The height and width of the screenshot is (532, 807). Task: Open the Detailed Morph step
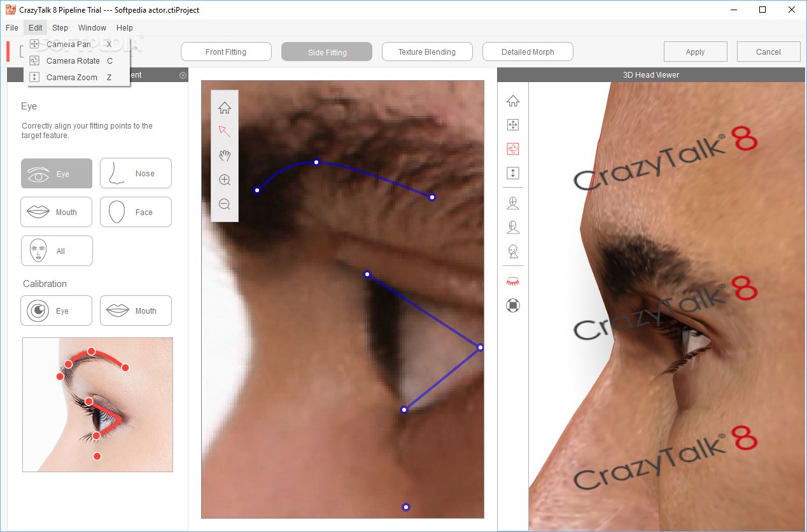click(528, 52)
